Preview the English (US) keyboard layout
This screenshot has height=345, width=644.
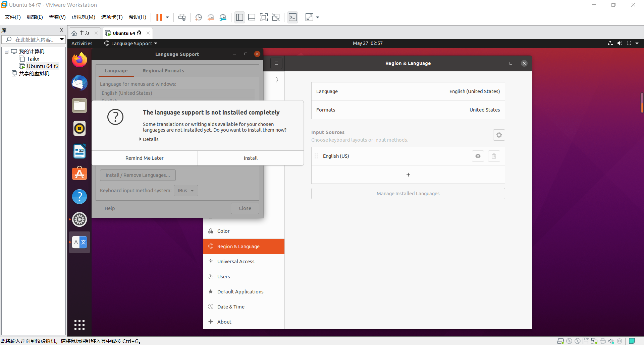478,156
